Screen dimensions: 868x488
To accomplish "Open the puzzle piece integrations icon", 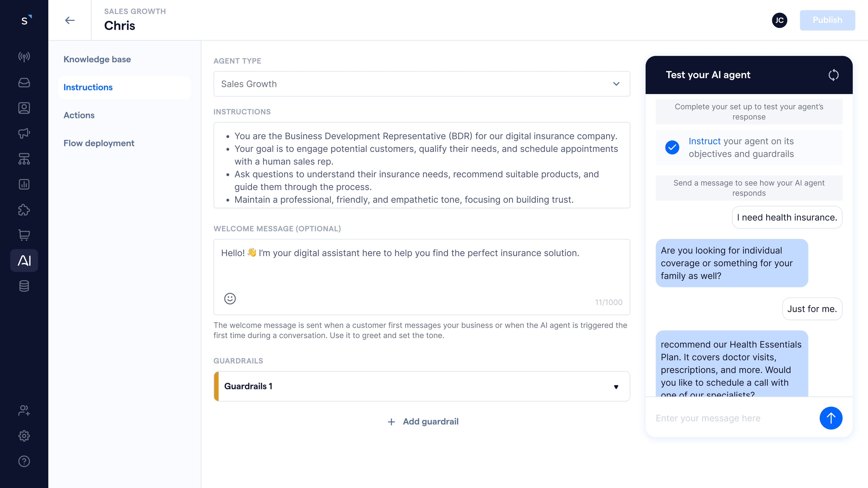I will pyautogui.click(x=24, y=210).
